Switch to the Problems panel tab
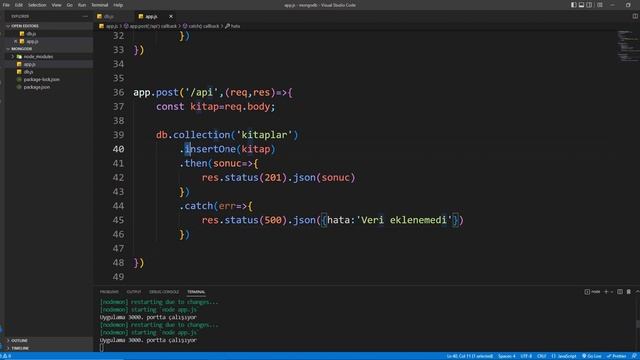 pos(109,292)
